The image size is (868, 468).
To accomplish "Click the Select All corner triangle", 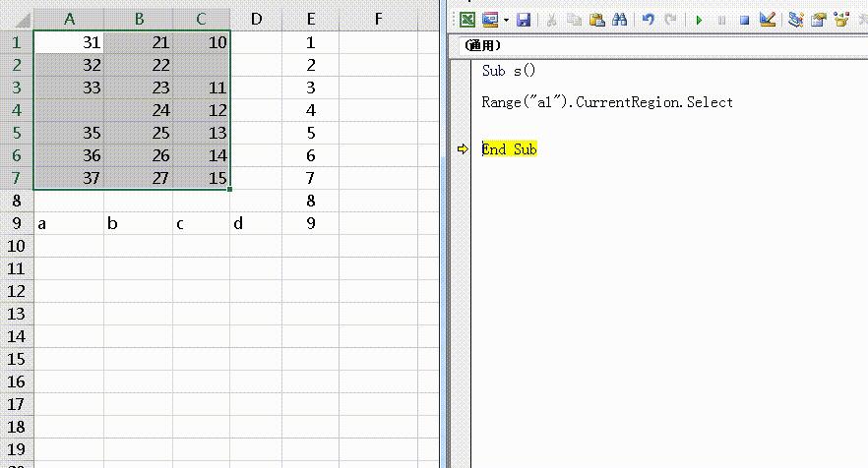I will [x=22, y=21].
